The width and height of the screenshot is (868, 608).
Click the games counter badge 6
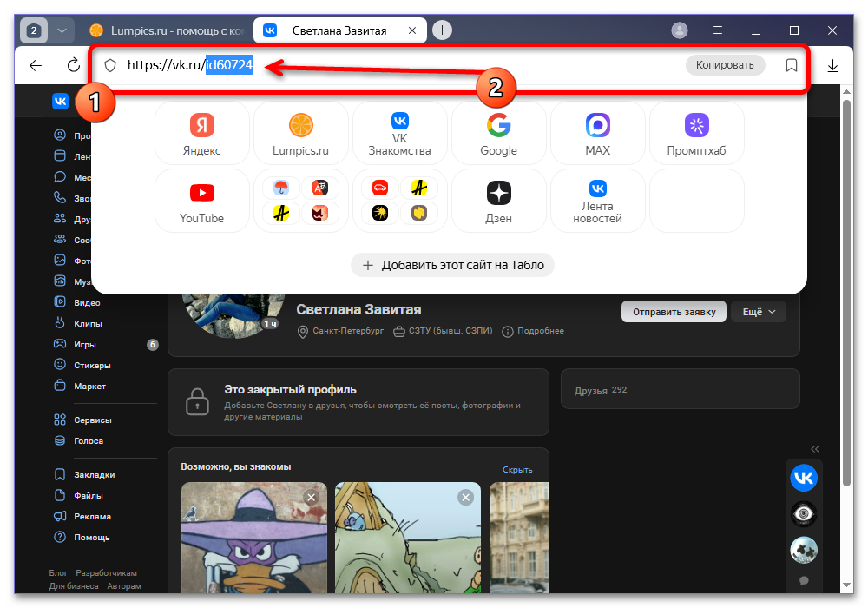(152, 345)
